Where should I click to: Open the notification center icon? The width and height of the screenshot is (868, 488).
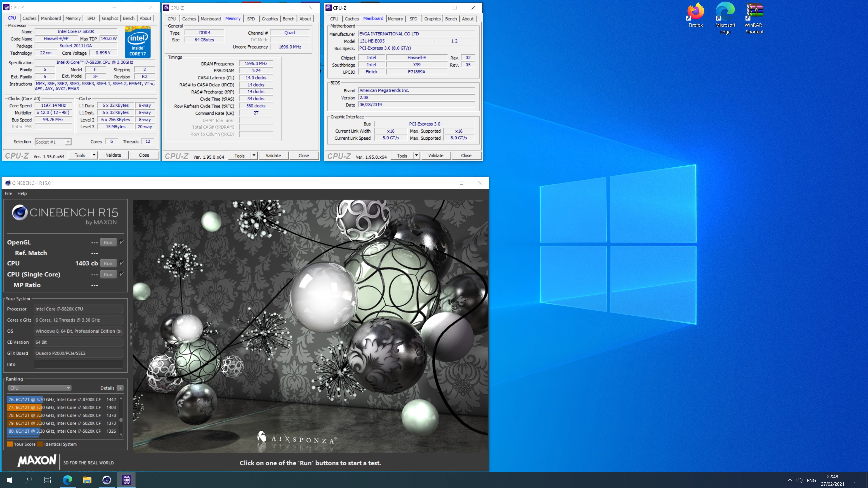(855, 480)
